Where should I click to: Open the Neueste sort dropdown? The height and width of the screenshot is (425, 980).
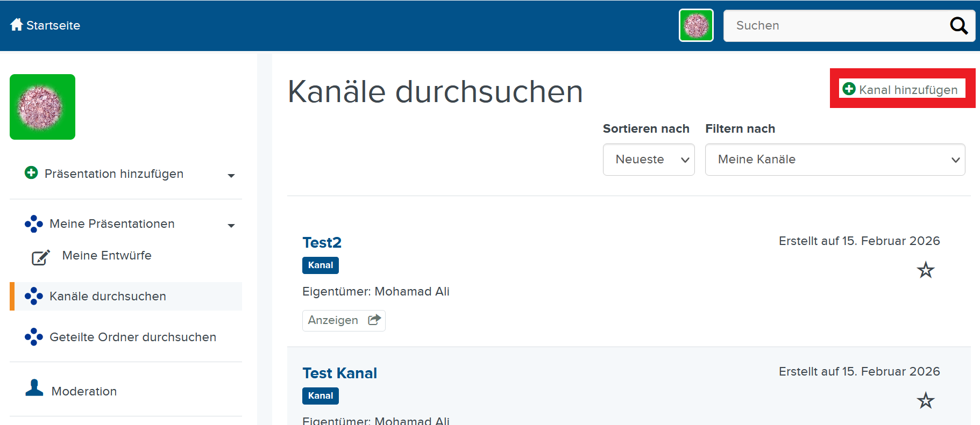(x=649, y=160)
